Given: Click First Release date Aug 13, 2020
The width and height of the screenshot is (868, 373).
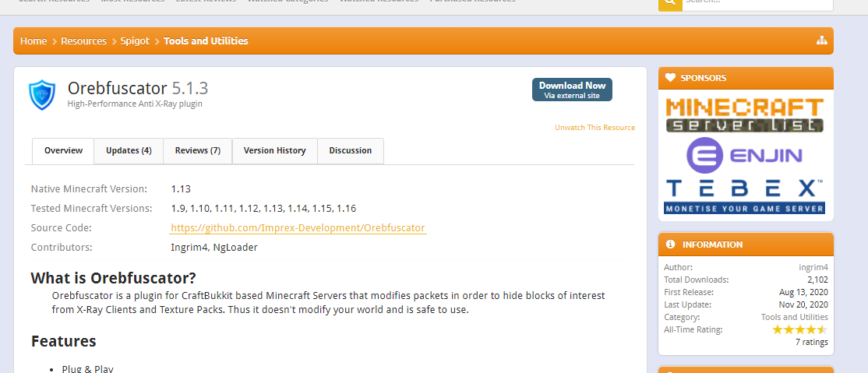Looking at the screenshot, I should click(803, 292).
